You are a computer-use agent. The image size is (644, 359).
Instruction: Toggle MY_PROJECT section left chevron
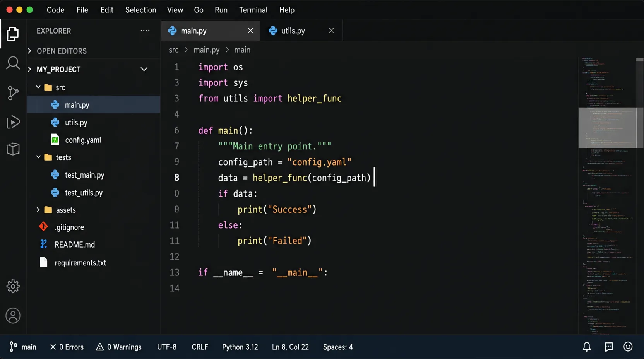tap(30, 69)
